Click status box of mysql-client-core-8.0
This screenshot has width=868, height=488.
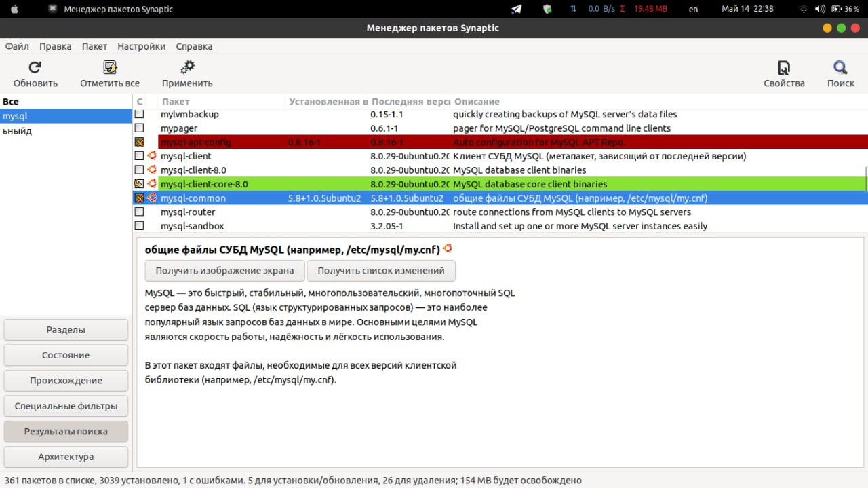click(x=139, y=184)
